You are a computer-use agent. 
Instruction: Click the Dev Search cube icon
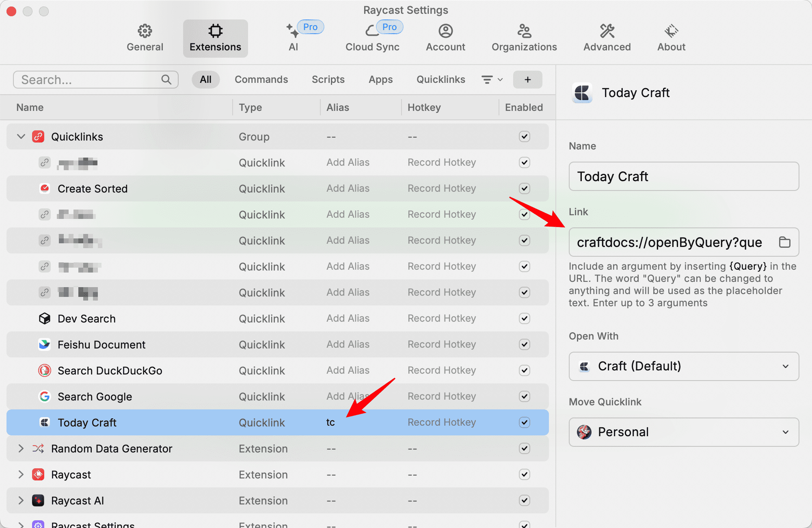(45, 318)
